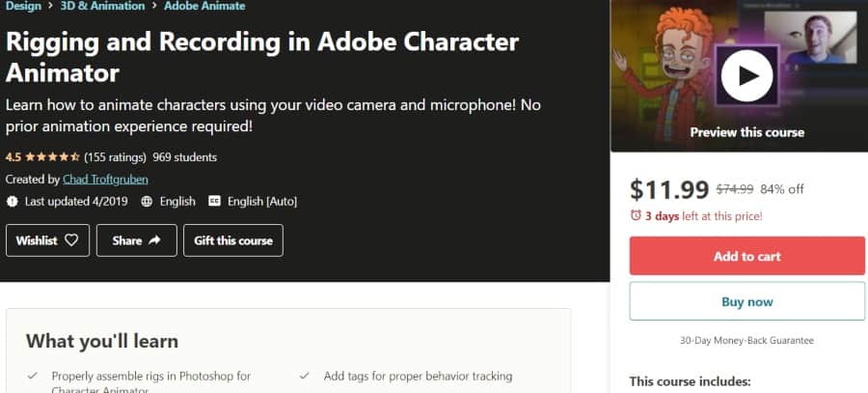Click the Preview this course label
The width and height of the screenshot is (868, 393).
(746, 132)
